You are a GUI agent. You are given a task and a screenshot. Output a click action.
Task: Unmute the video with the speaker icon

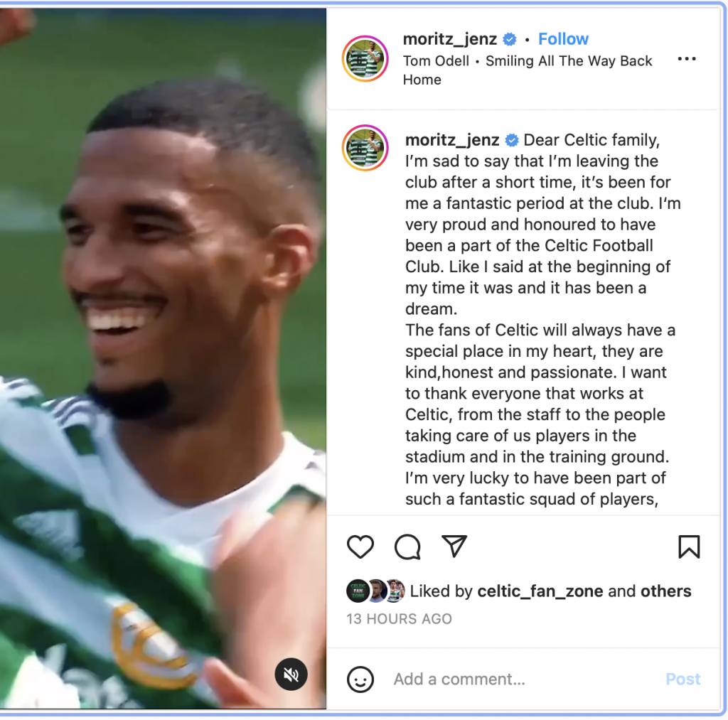click(291, 674)
